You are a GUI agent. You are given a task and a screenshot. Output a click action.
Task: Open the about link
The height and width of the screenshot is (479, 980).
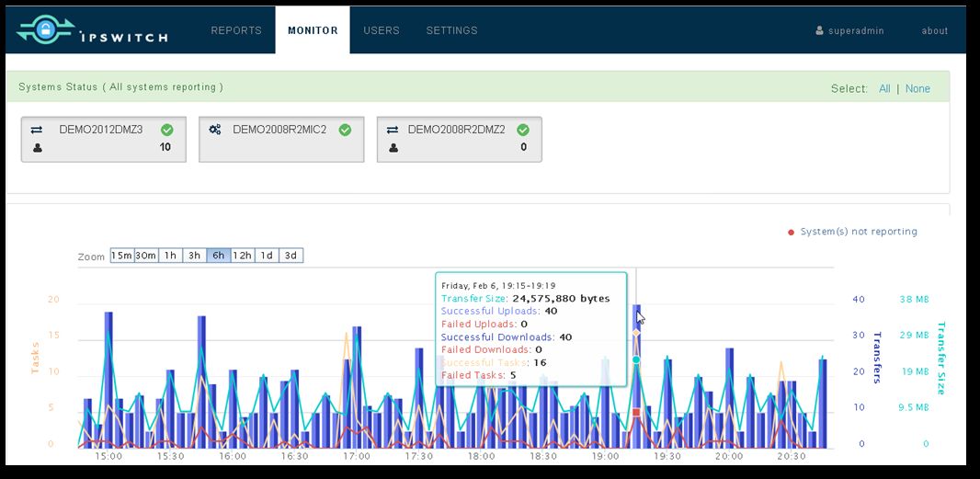pyautogui.click(x=934, y=30)
